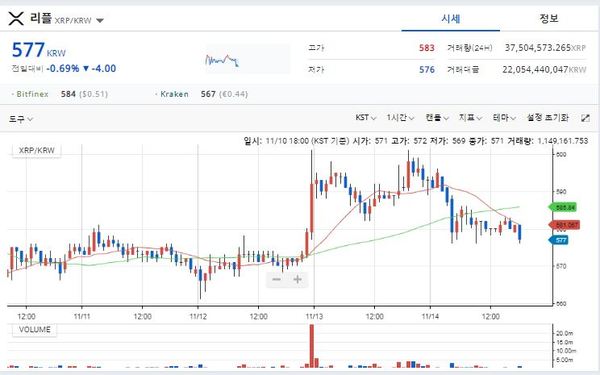Open the 테마 theme dropdown
This screenshot has height=375, width=600.
point(504,117)
